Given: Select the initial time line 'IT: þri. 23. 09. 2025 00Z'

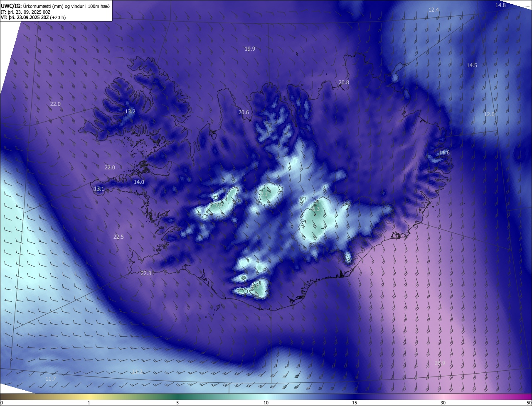Looking at the screenshot, I should pyautogui.click(x=26, y=12).
